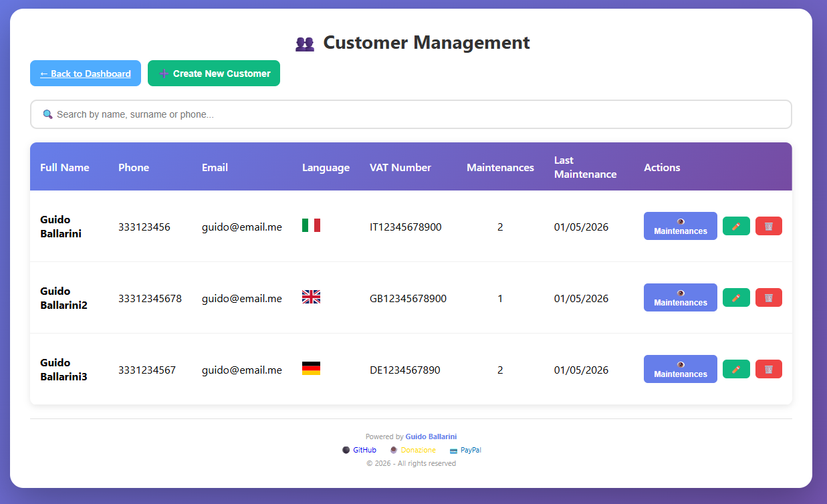This screenshot has height=504, width=827.
Task: Click the Italian flag for Guido Ballarini
Action: [x=312, y=226]
